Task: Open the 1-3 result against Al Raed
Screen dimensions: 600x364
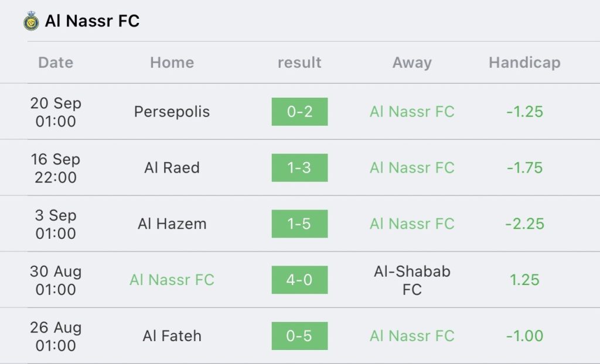Action: (x=299, y=168)
